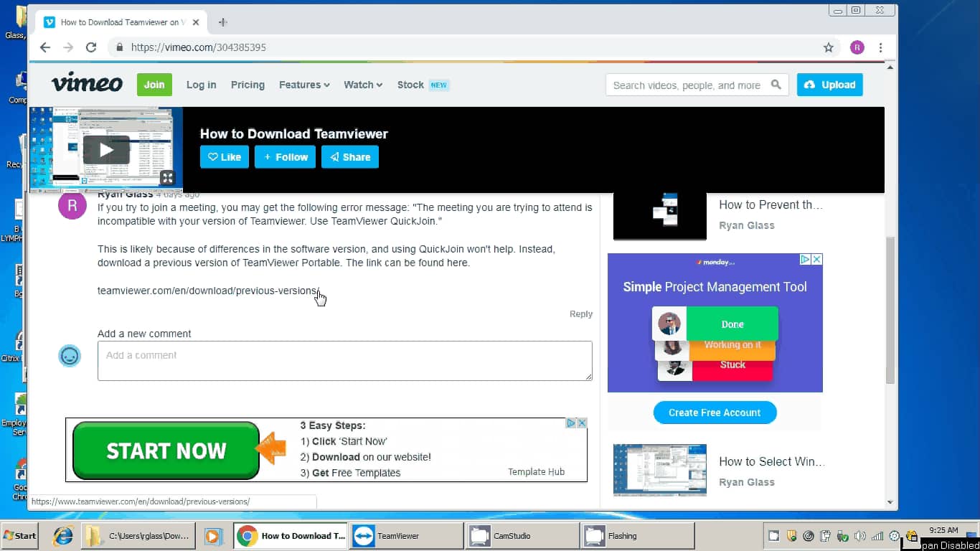Viewport: 980px width, 551px height.
Task: Open the How to Select Win... video thumbnail
Action: pos(660,470)
